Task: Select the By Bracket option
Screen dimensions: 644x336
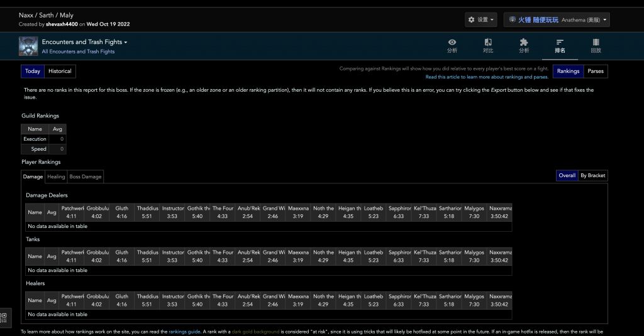Action: point(592,175)
